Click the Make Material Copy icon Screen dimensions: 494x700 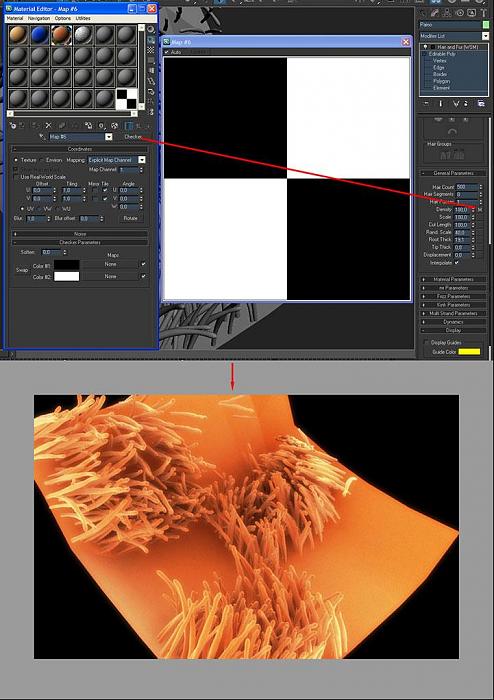click(x=62, y=126)
